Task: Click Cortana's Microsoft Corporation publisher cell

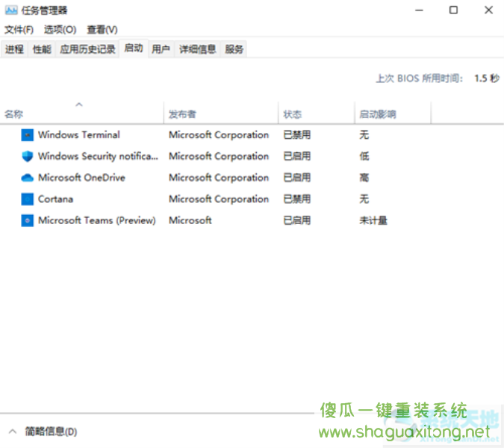Action: 219,199
